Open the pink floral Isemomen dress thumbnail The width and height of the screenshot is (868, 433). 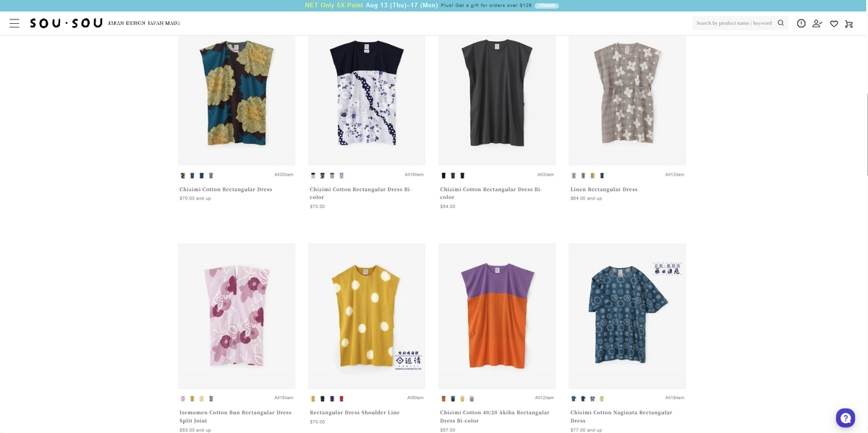[x=237, y=316]
